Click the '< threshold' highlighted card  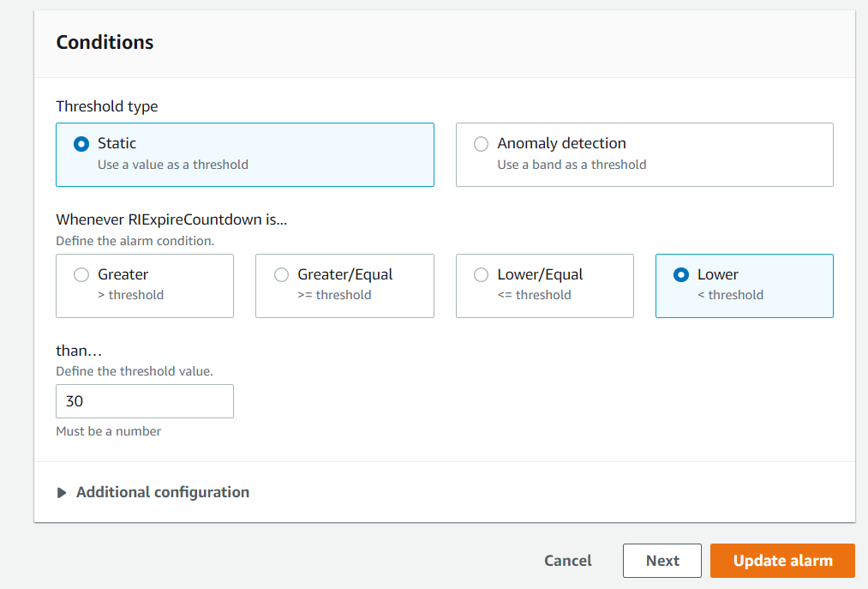click(744, 285)
